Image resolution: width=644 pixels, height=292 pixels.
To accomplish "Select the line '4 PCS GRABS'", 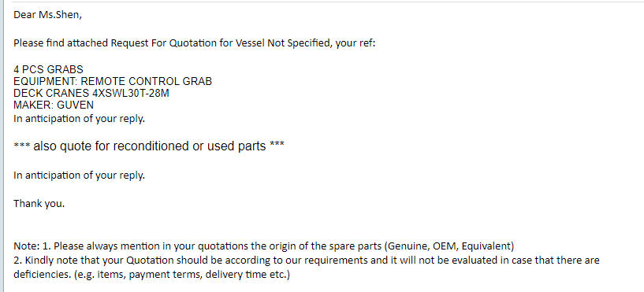I will coord(48,69).
